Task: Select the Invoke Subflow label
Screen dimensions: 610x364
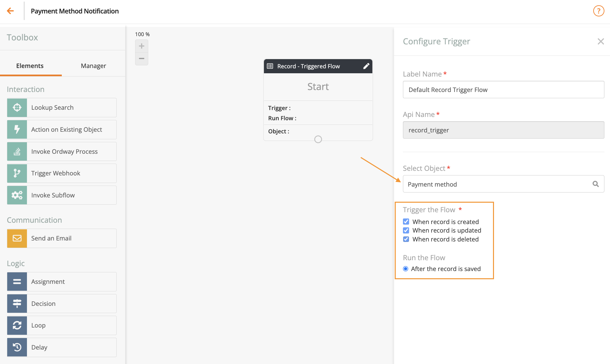Action: click(x=53, y=195)
